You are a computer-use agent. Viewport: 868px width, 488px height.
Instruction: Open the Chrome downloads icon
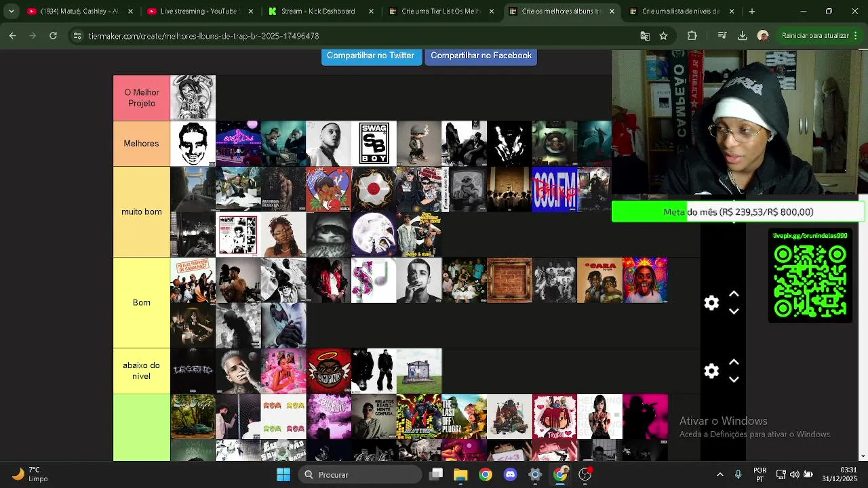tap(742, 36)
